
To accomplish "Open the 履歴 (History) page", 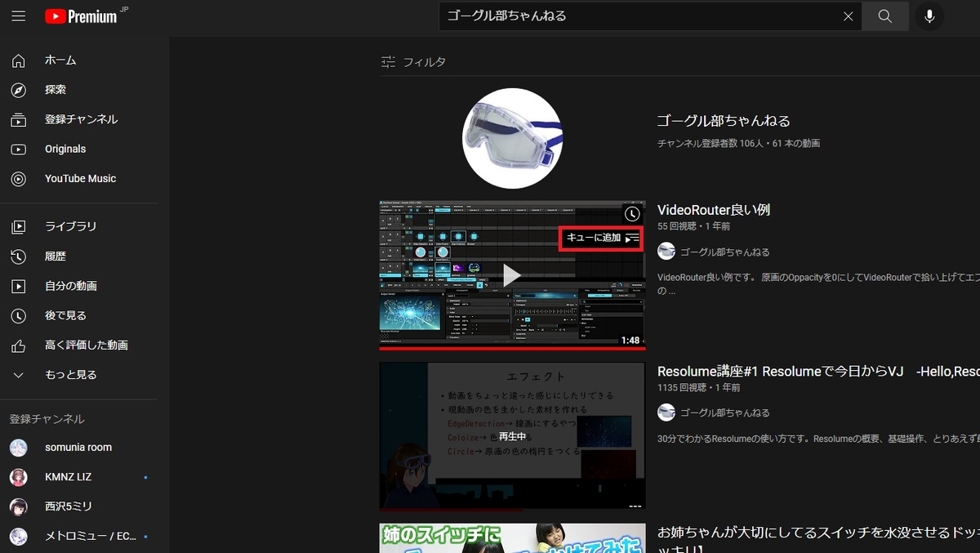I will click(x=55, y=256).
